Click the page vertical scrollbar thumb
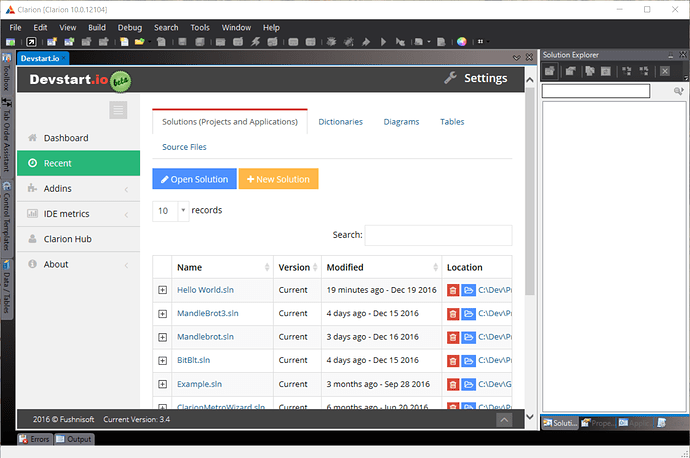The width and height of the screenshot is (690, 458). click(x=530, y=191)
